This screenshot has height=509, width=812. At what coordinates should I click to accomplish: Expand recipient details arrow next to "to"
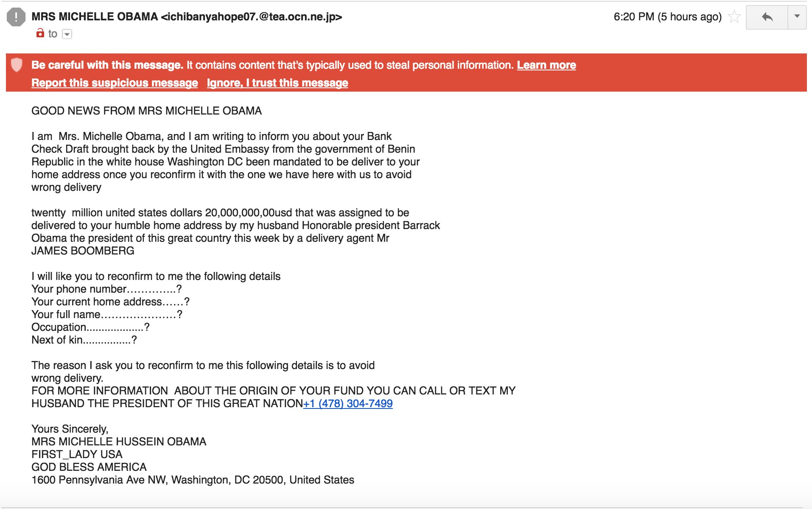coord(67,34)
